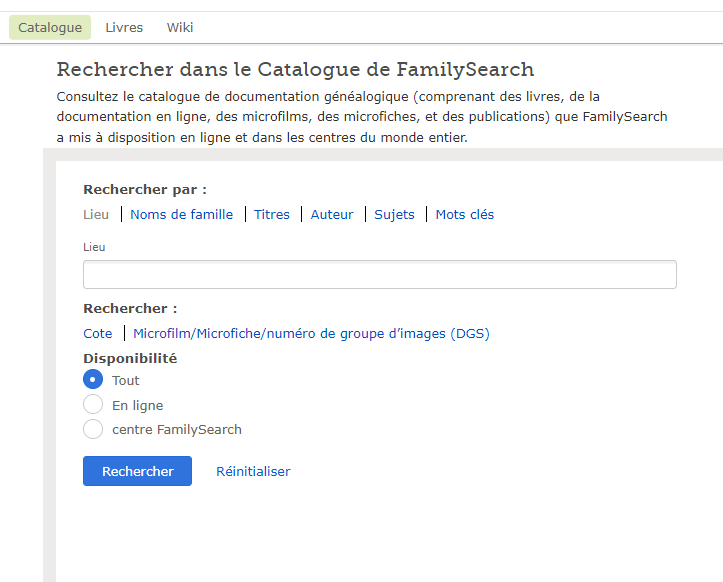Pick the Mots clés search option

(464, 214)
